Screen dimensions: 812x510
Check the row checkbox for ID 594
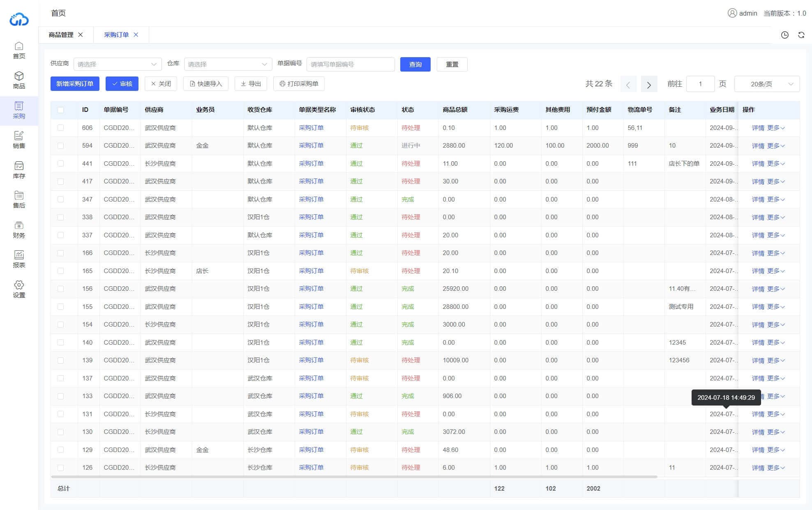point(61,146)
